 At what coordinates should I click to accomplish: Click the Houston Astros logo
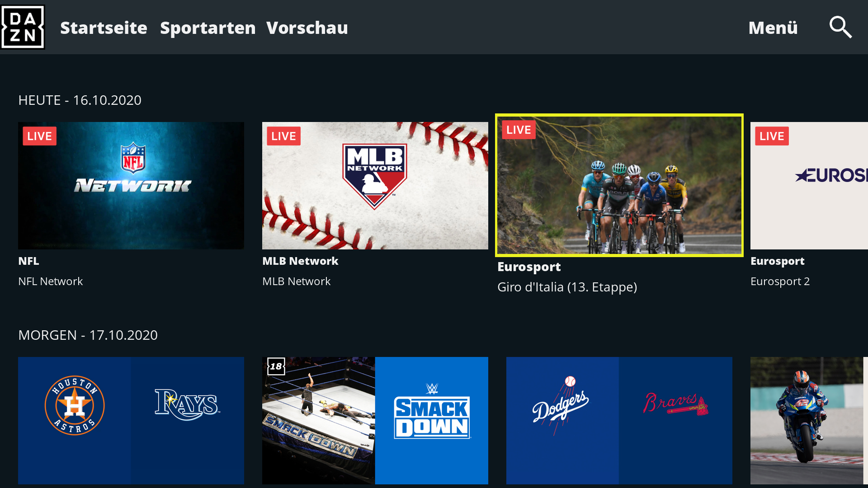click(x=75, y=405)
